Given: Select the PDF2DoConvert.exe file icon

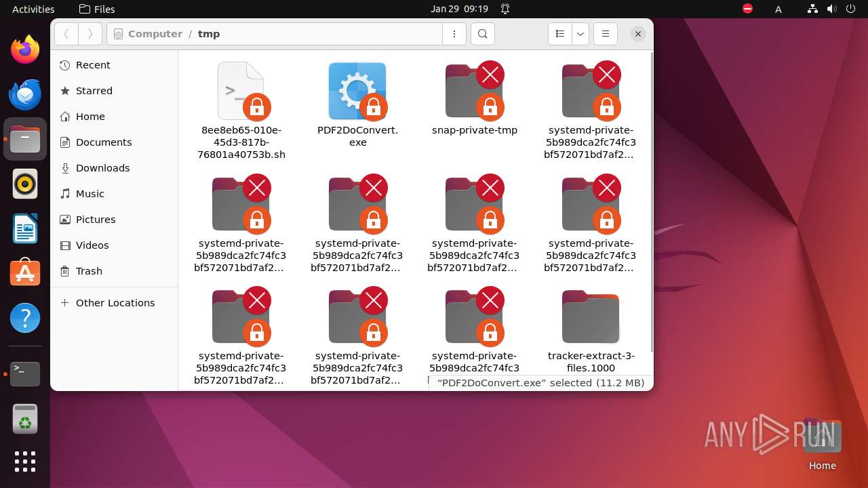Looking at the screenshot, I should (357, 91).
